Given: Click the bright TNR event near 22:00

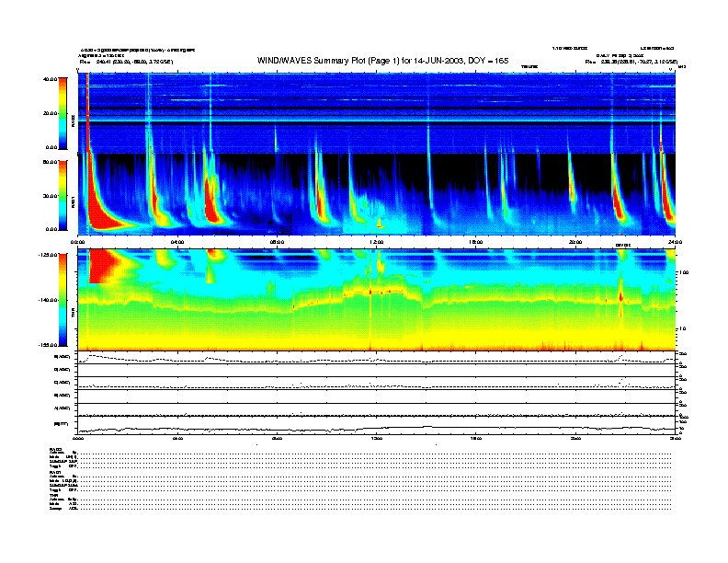Looking at the screenshot, I should [x=621, y=296].
